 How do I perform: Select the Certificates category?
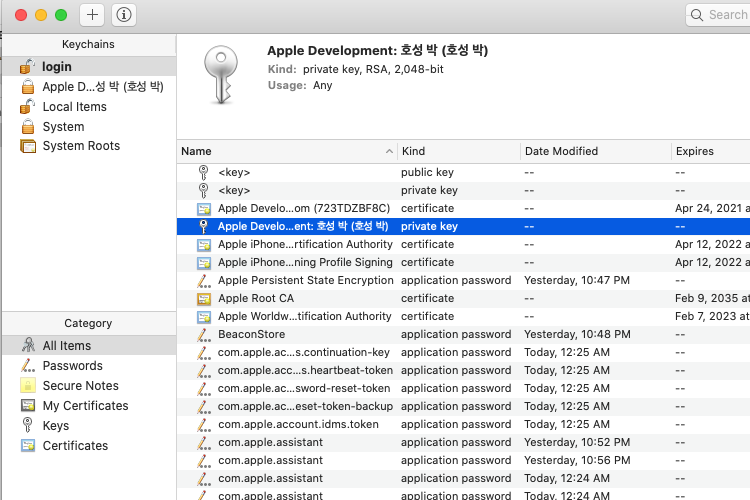89,445
